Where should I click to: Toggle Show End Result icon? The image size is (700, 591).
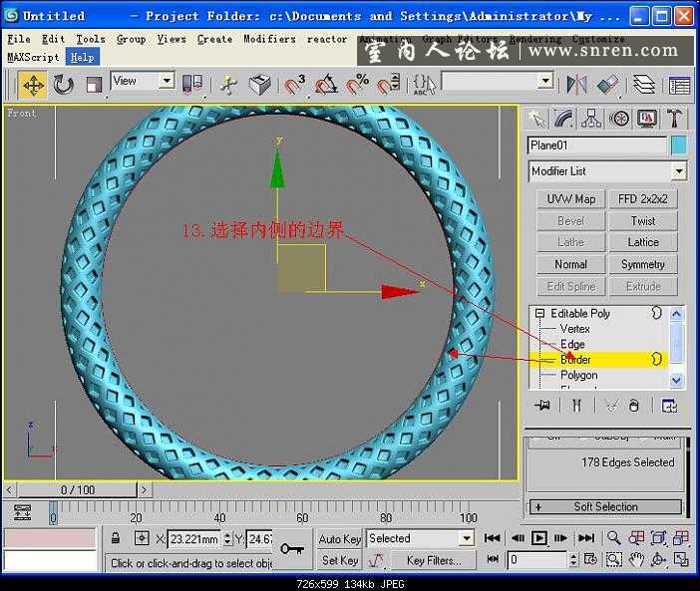(576, 406)
